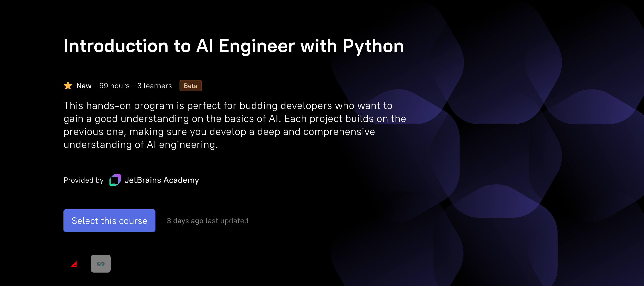The width and height of the screenshot is (644, 286).
Task: Click the New rating label
Action: pos(84,86)
